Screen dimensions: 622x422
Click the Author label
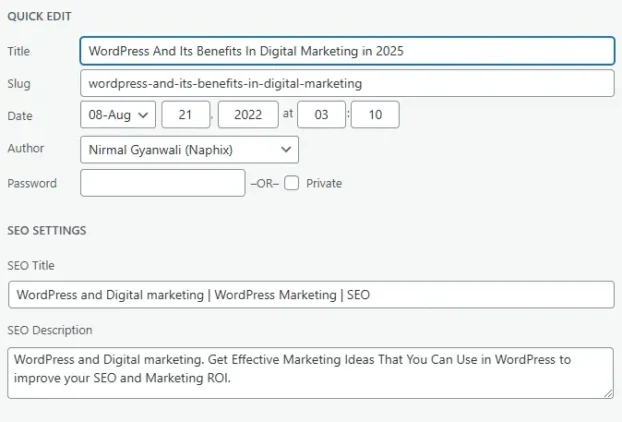point(25,148)
